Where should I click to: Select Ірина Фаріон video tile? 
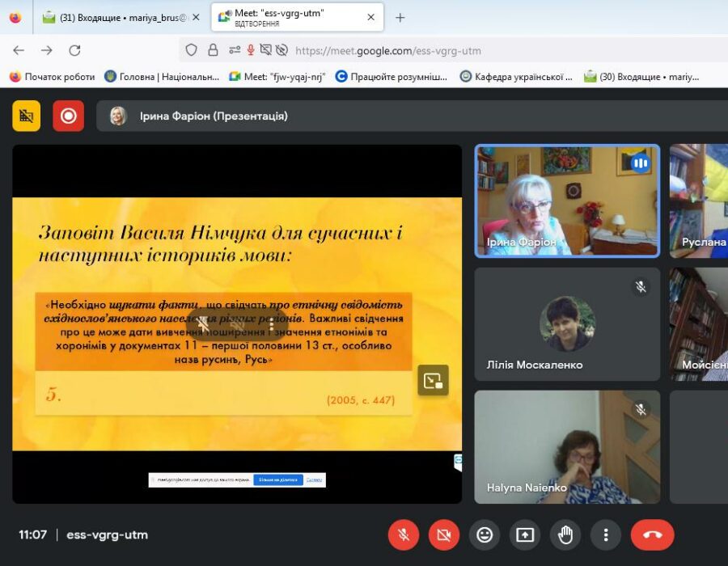(567, 201)
